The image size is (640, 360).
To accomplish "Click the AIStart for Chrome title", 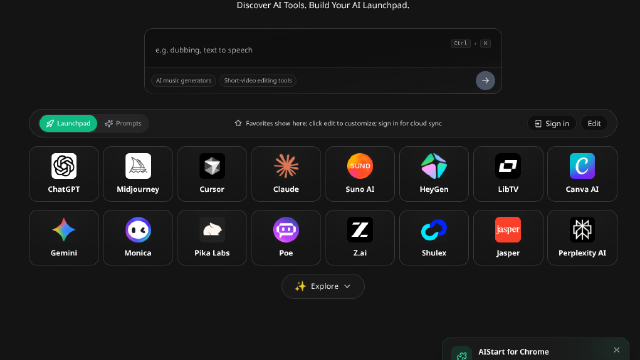I will 513,351.
